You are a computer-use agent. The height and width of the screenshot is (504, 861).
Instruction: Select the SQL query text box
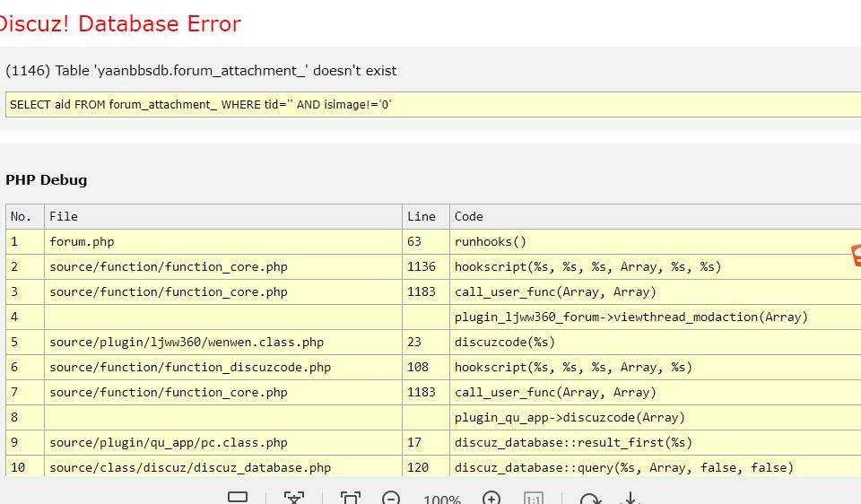[x=433, y=104]
